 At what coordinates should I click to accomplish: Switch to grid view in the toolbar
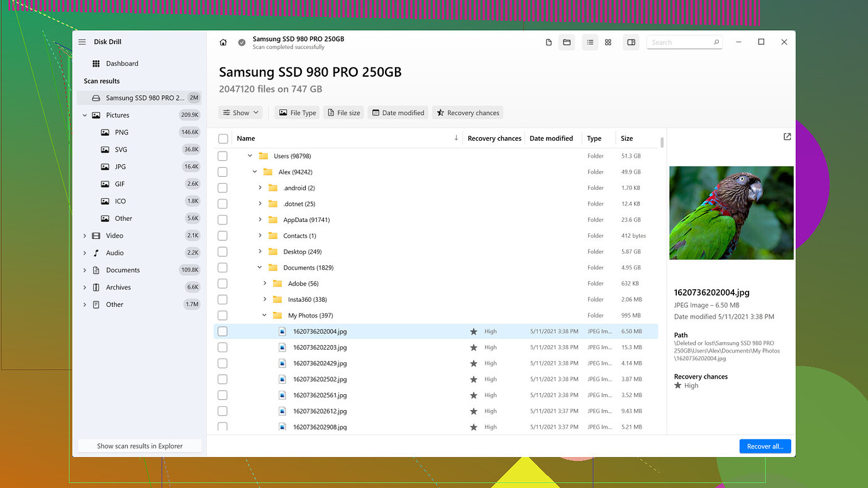608,42
